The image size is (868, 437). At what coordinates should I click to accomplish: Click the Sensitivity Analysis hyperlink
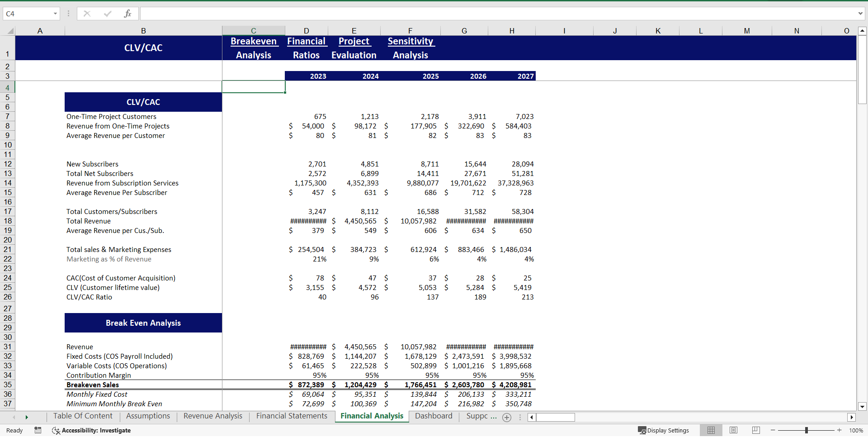(410, 47)
